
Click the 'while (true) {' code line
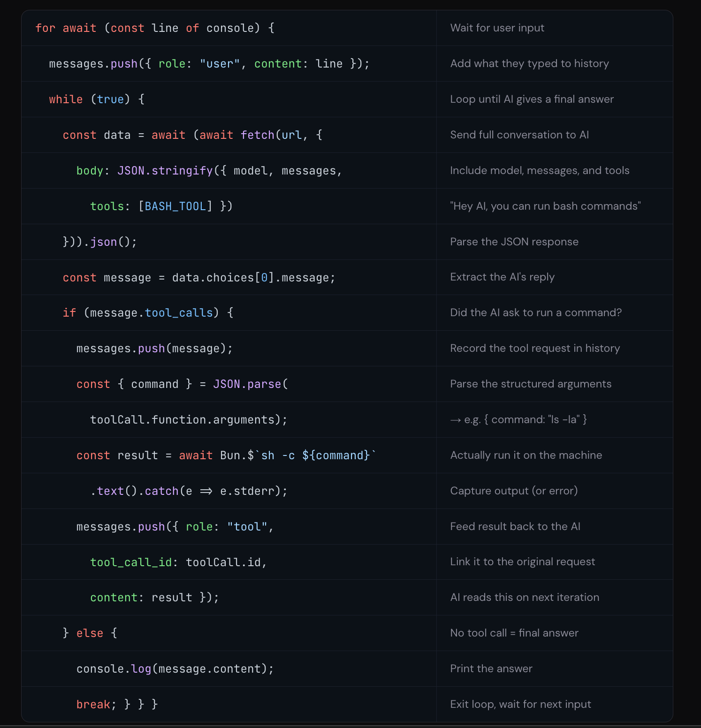click(x=97, y=99)
